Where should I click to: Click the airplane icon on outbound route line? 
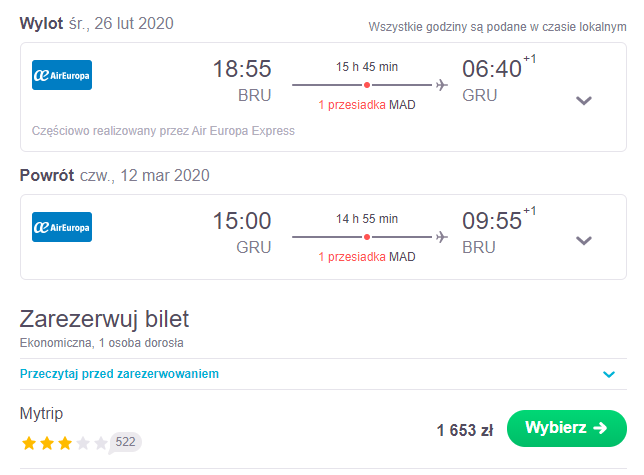click(442, 85)
